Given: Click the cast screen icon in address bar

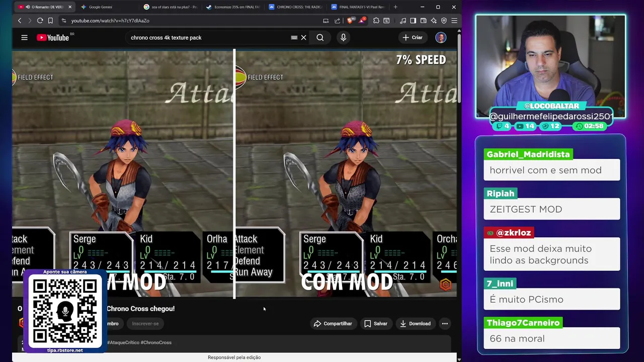Looking at the screenshot, I should pos(326,21).
